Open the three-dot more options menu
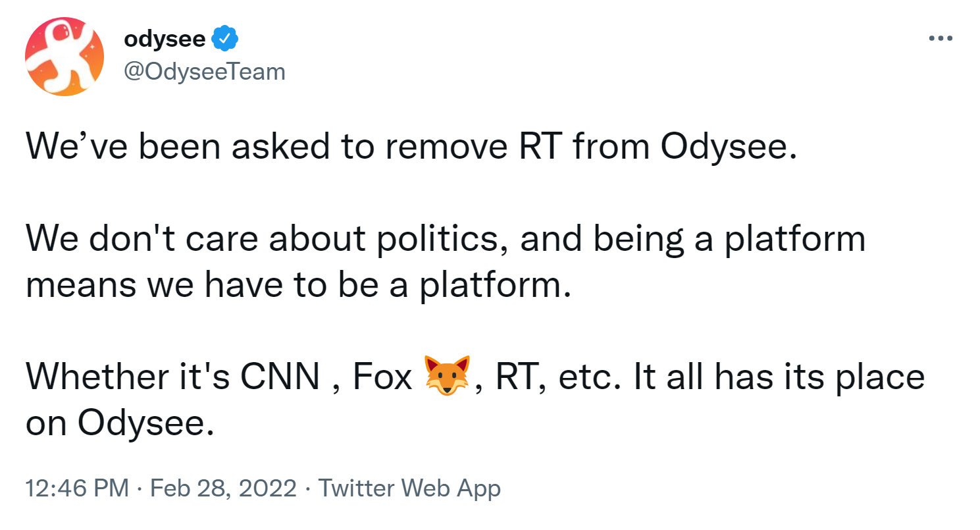The image size is (980, 530). click(941, 39)
